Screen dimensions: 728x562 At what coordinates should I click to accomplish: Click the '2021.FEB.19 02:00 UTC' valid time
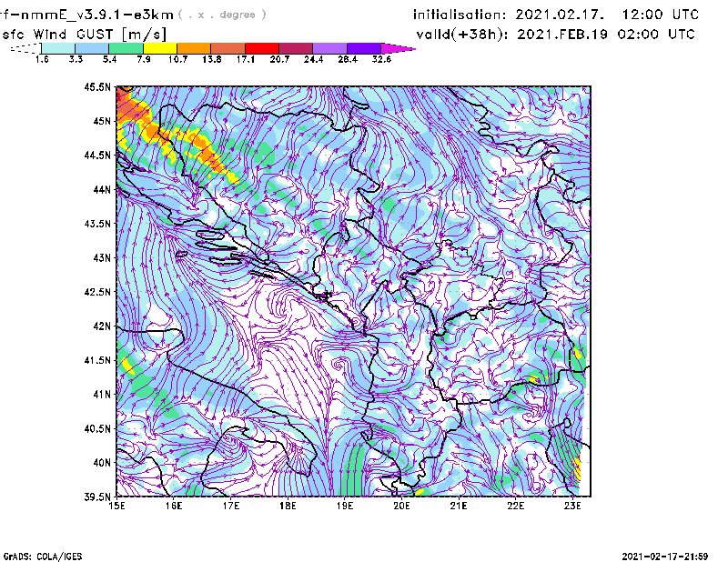point(606,35)
